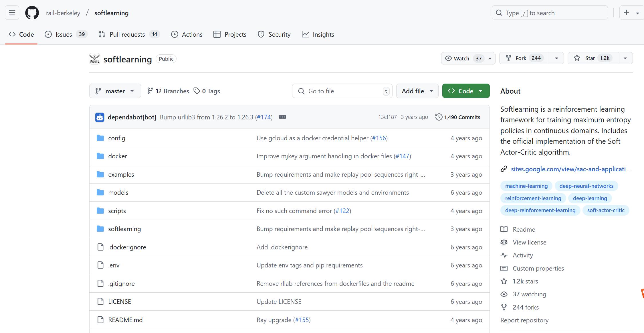The image size is (644, 333).
Task: Click the Actions tab icon
Action: [x=174, y=34]
